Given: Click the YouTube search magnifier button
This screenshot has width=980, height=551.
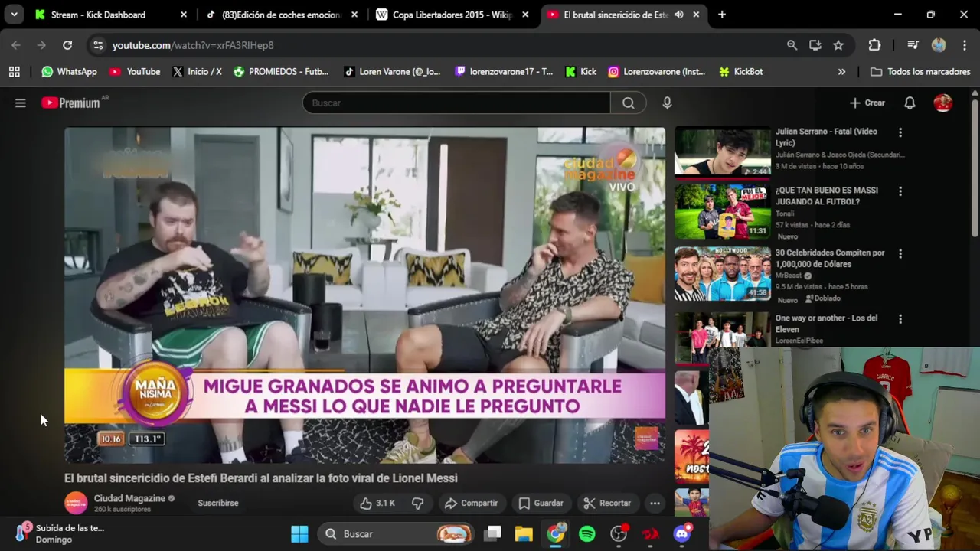Looking at the screenshot, I should (629, 103).
